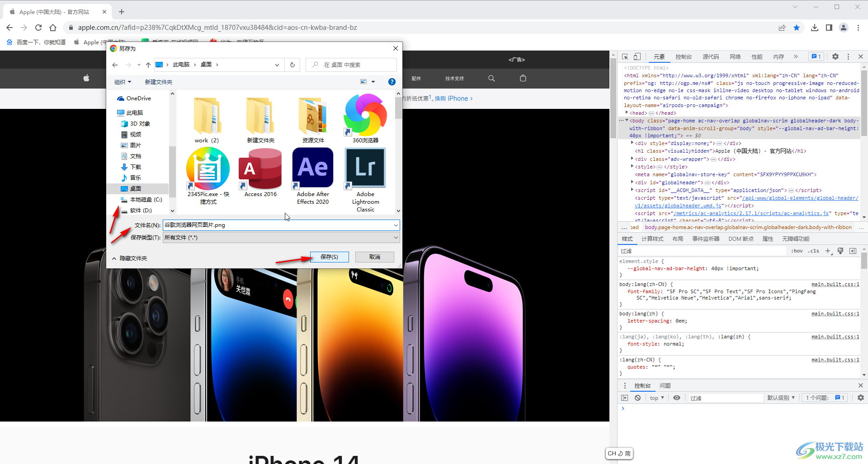Toggle the console sidebar icon
The image size is (868, 464).
(625, 398)
